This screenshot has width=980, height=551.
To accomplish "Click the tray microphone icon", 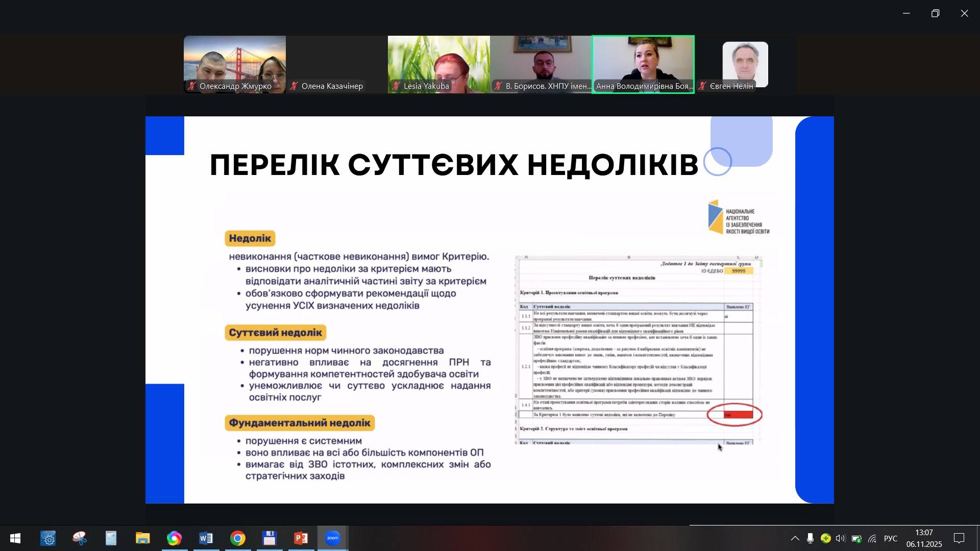I will (x=810, y=539).
